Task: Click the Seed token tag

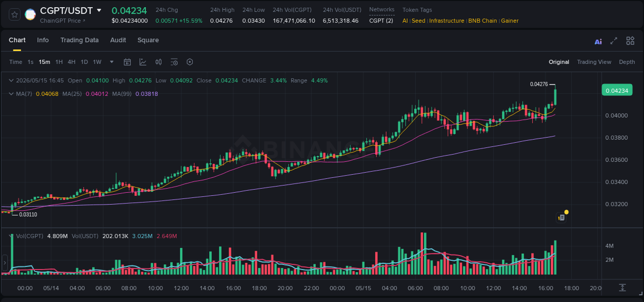Action: pos(418,21)
